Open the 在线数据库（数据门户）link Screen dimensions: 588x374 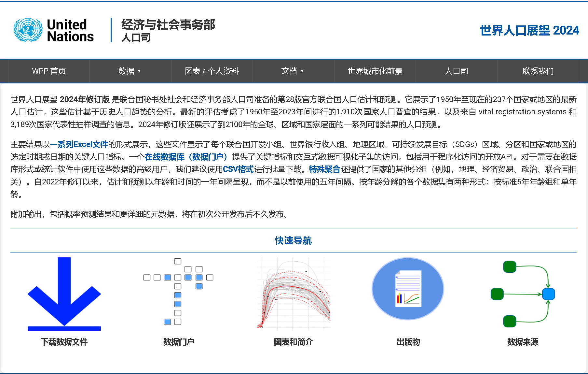(x=186, y=157)
